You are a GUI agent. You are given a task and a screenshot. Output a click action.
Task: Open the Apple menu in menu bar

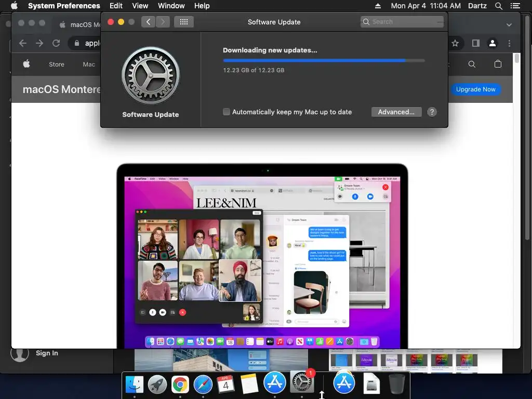(14, 6)
